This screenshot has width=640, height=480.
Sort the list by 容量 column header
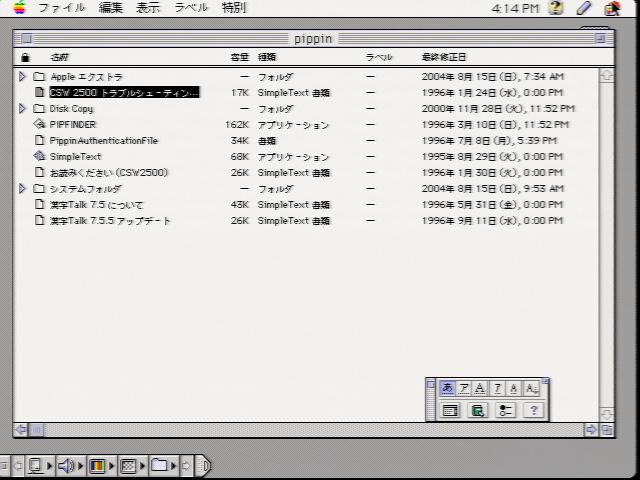point(240,57)
